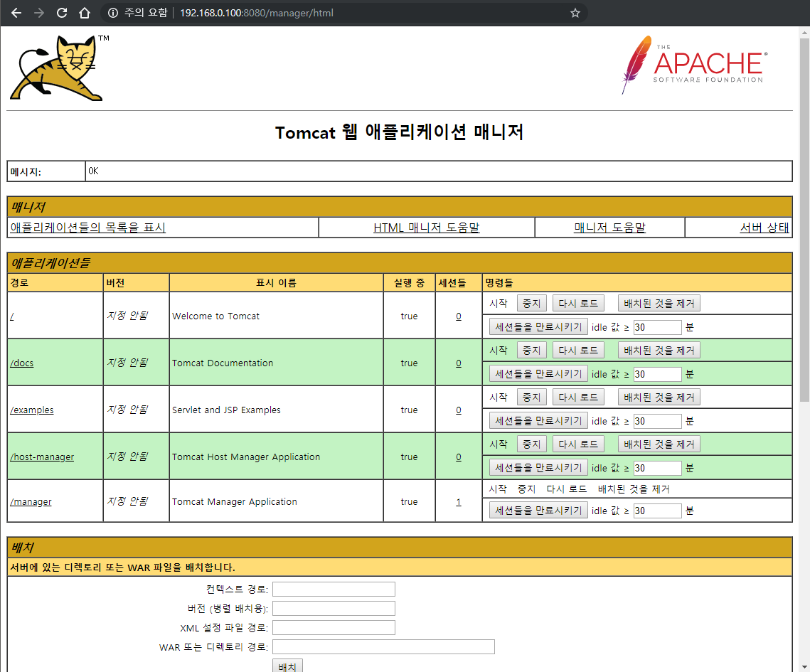The height and width of the screenshot is (672, 810).
Task: Open 애플리케이션들의 목록을 표시 link
Action: 87,228
